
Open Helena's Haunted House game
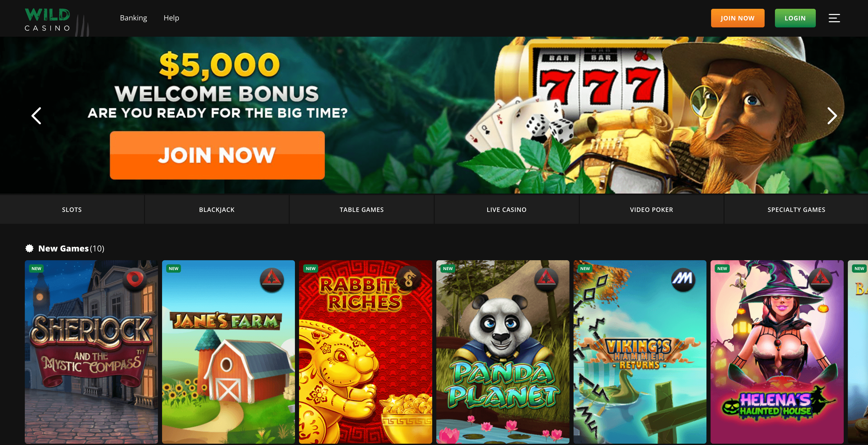[777, 352]
